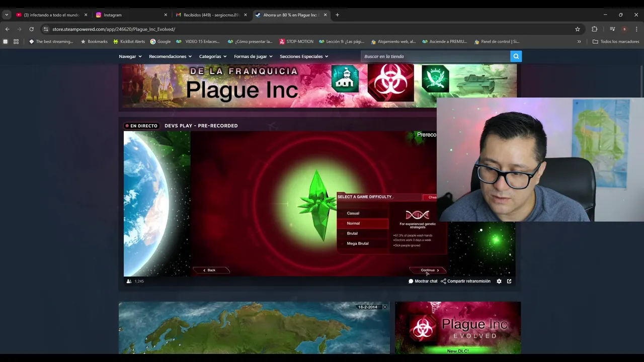
Task: Show hidden bookmarks overflow chevron
Action: pyautogui.click(x=579, y=42)
